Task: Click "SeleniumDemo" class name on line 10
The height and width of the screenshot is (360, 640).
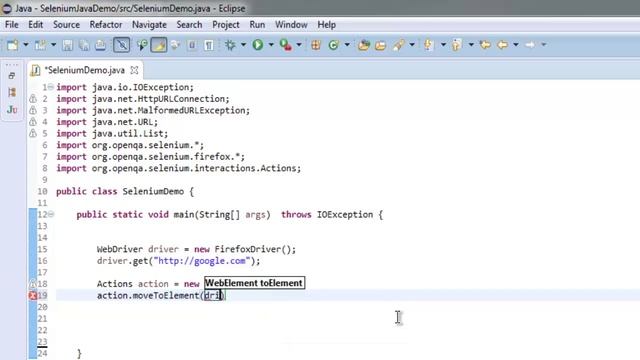Action: pyautogui.click(x=153, y=191)
